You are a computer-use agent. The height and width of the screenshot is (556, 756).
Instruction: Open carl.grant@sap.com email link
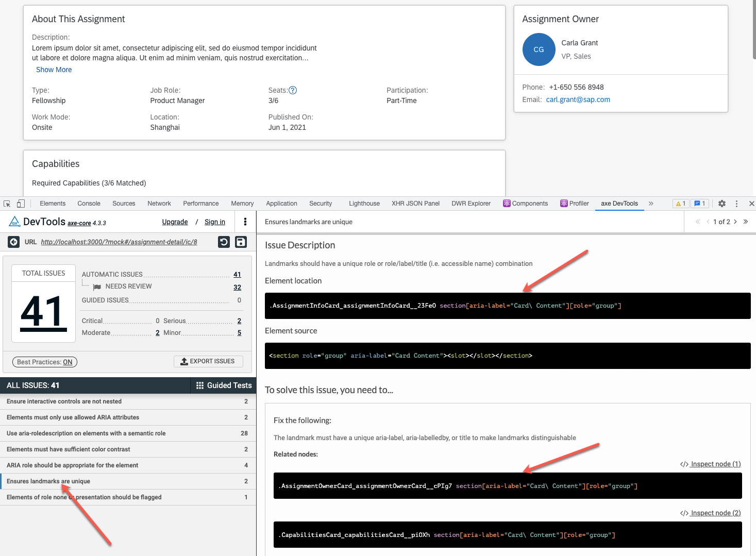[x=578, y=99]
